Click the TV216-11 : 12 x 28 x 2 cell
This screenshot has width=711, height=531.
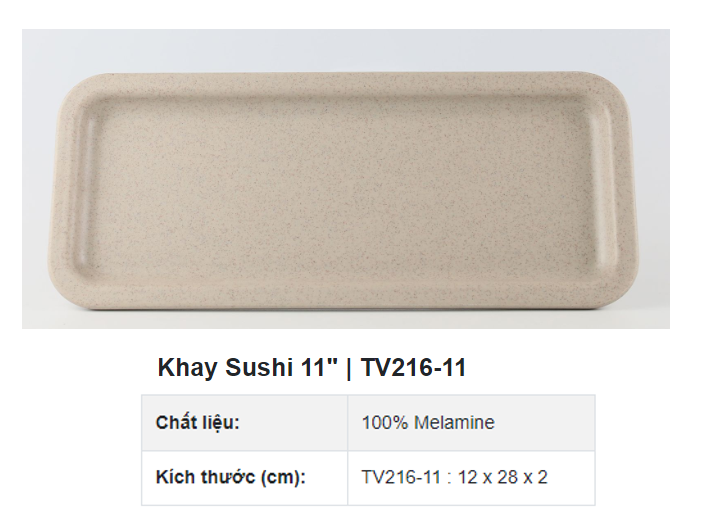click(471, 477)
